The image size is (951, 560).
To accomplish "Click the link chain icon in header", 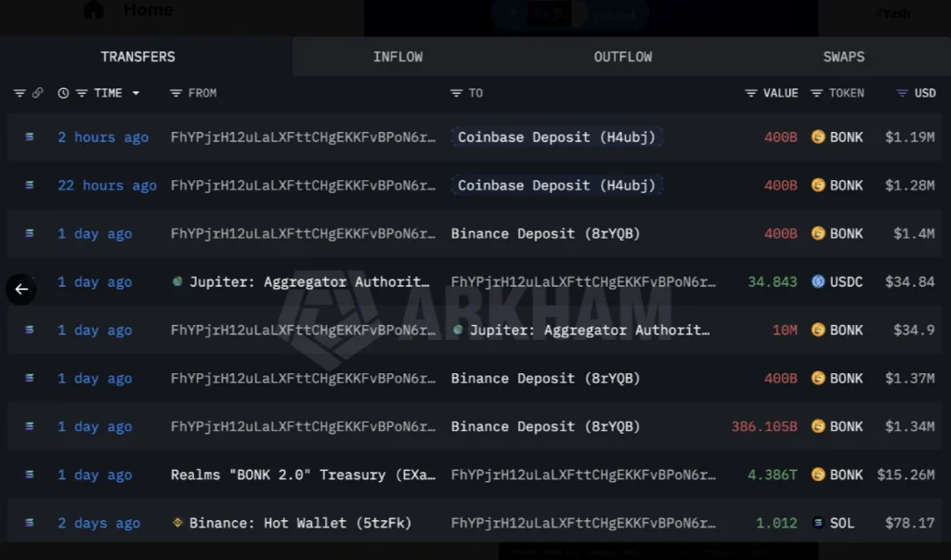I will (37, 93).
